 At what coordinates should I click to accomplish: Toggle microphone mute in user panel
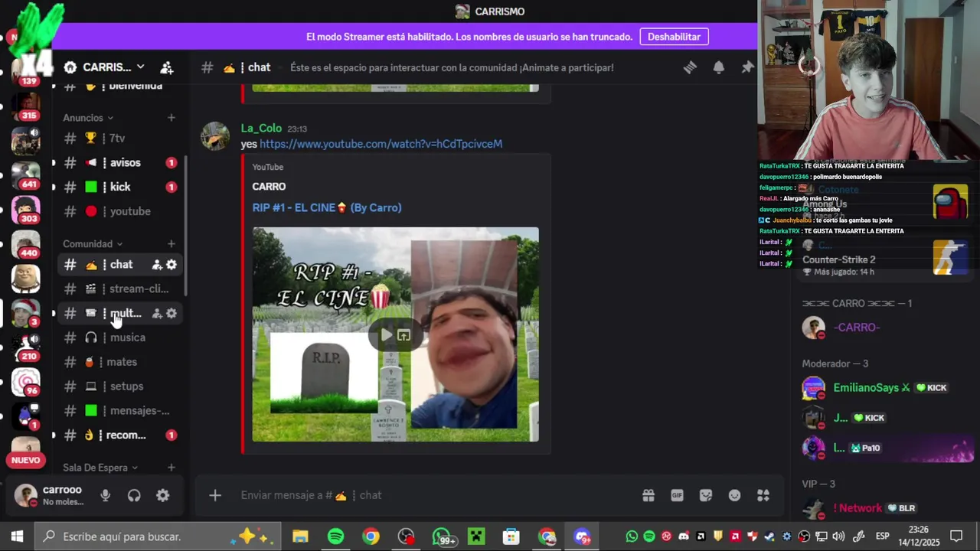(106, 495)
